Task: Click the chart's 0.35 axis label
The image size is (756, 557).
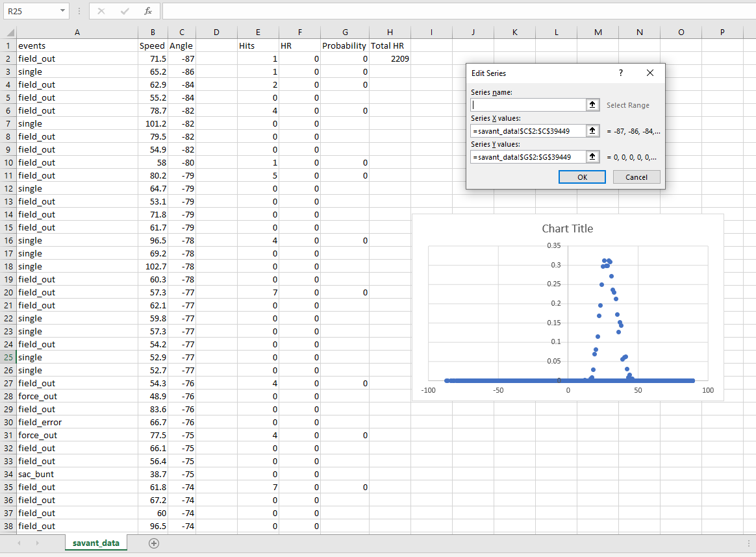Action: 553,246
